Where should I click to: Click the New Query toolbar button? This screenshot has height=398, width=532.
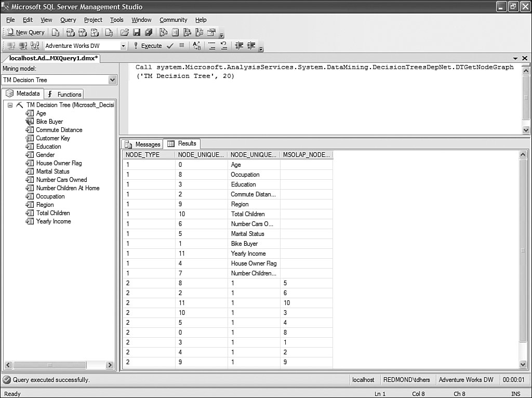pyautogui.click(x=26, y=32)
